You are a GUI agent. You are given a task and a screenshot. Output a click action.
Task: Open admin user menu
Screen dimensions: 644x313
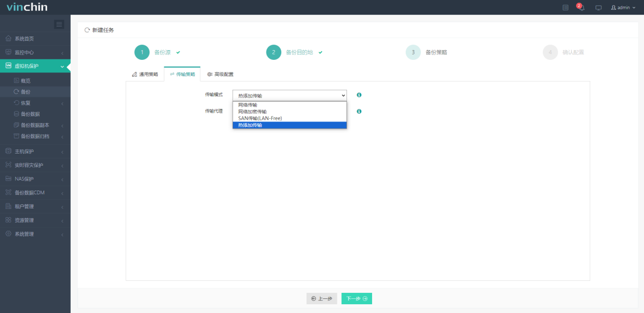[x=623, y=8]
